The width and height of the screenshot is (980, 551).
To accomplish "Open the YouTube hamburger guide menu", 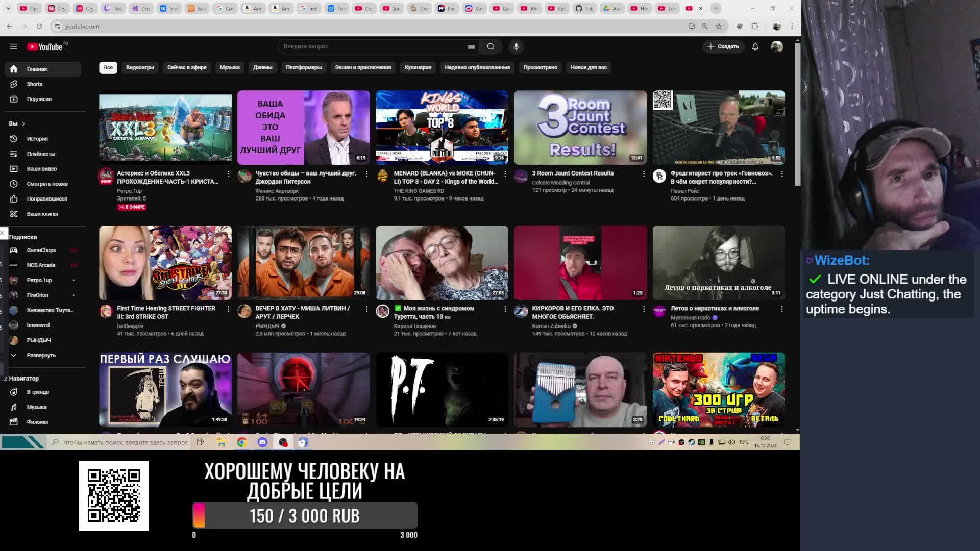I will tap(14, 46).
